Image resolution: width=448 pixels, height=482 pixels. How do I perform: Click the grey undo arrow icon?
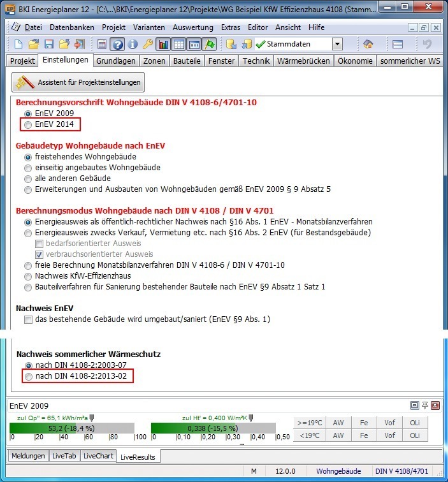(x=428, y=44)
